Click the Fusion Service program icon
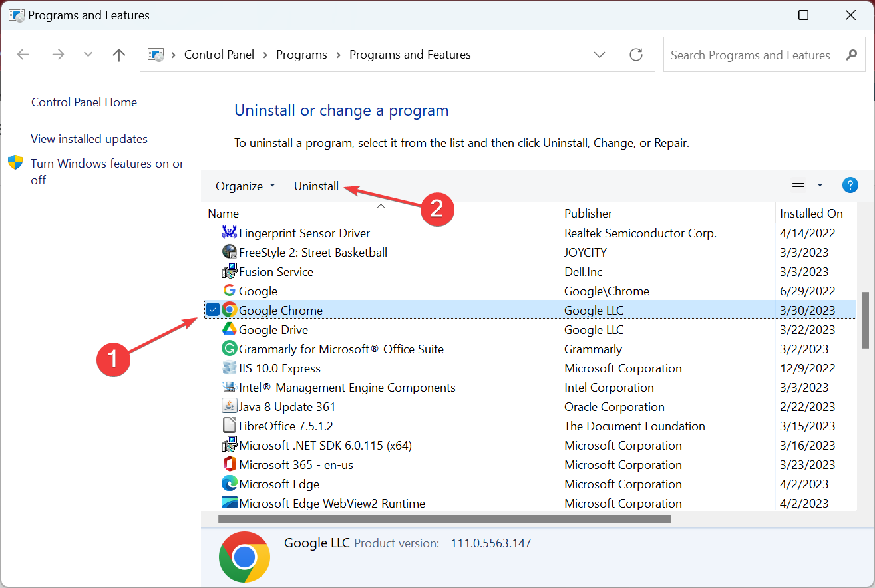Image resolution: width=875 pixels, height=588 pixels. pos(229,271)
